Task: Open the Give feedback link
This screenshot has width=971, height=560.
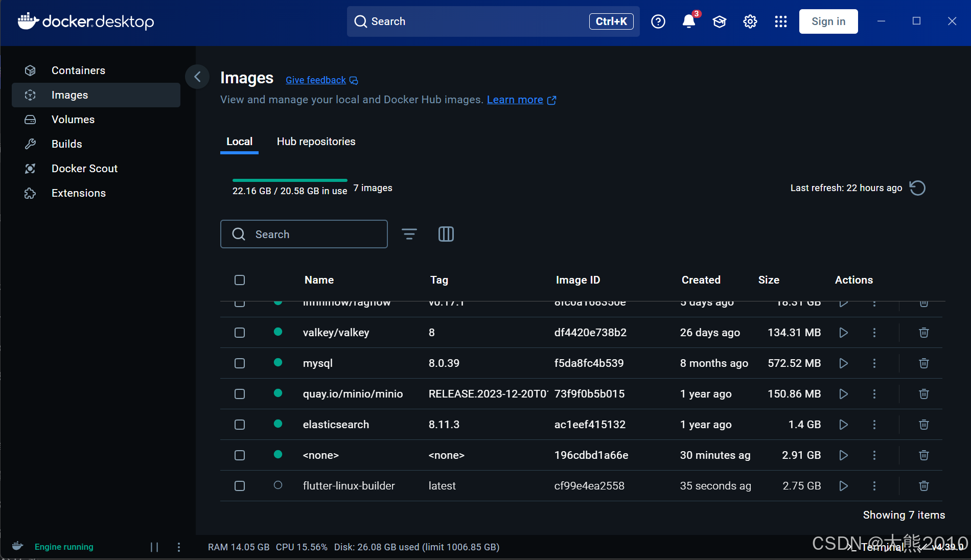Action: 315,80
